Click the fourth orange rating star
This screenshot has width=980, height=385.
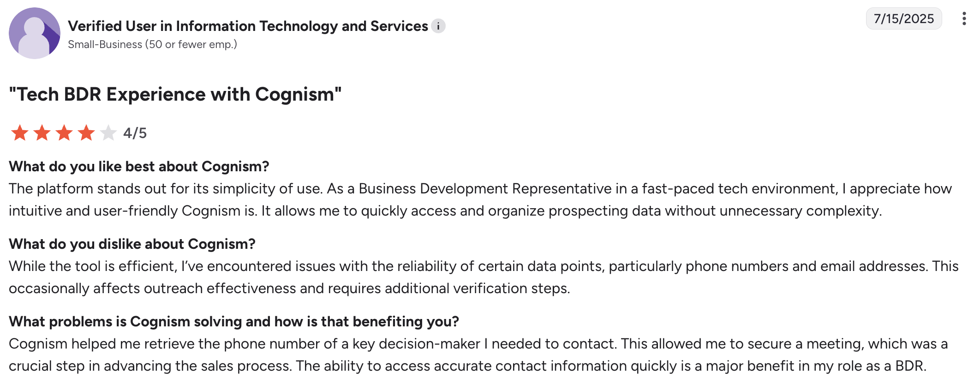click(86, 133)
